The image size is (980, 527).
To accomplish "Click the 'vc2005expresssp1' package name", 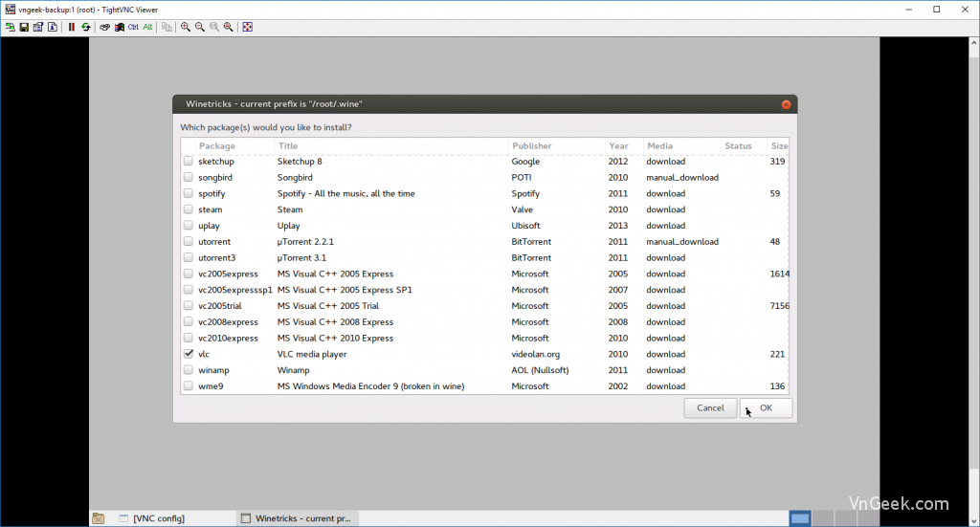I will (235, 290).
